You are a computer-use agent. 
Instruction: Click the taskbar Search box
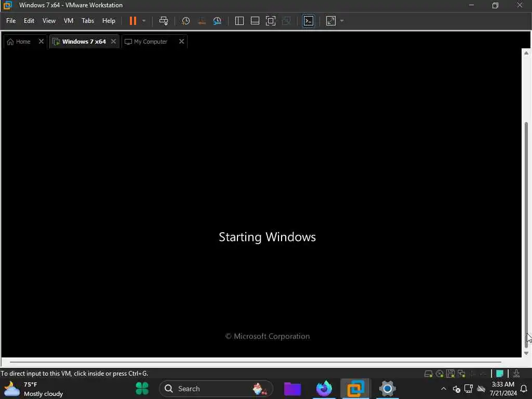(216, 389)
